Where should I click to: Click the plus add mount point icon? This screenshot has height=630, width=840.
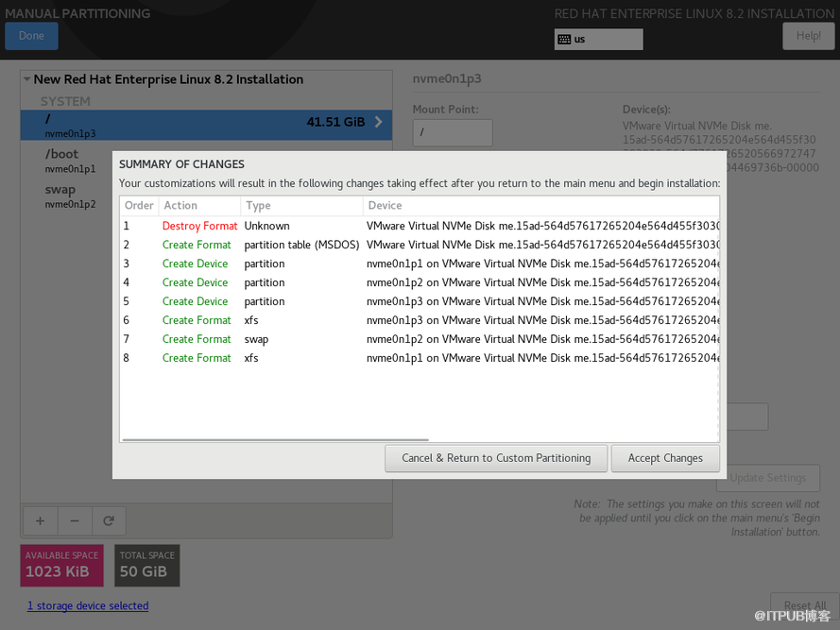pyautogui.click(x=41, y=520)
